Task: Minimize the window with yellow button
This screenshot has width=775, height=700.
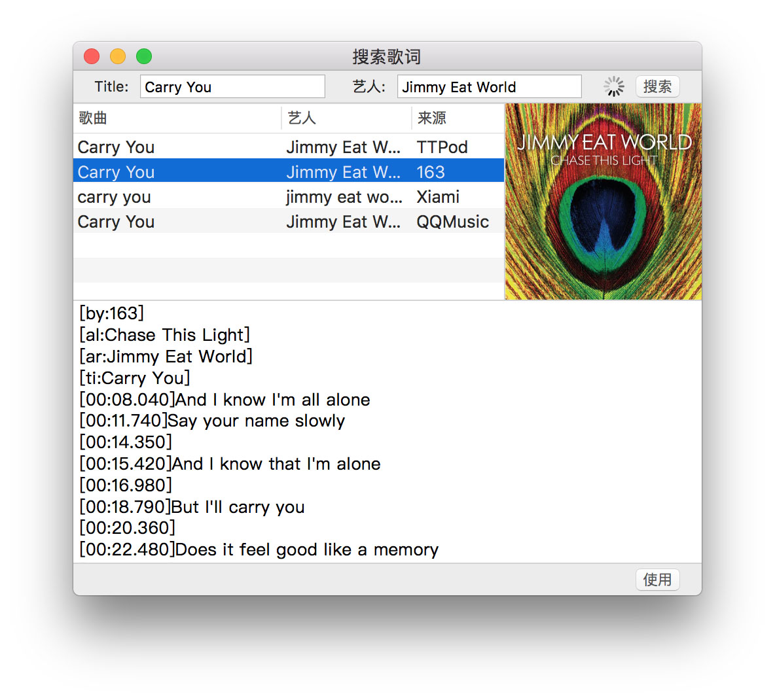Action: point(118,56)
